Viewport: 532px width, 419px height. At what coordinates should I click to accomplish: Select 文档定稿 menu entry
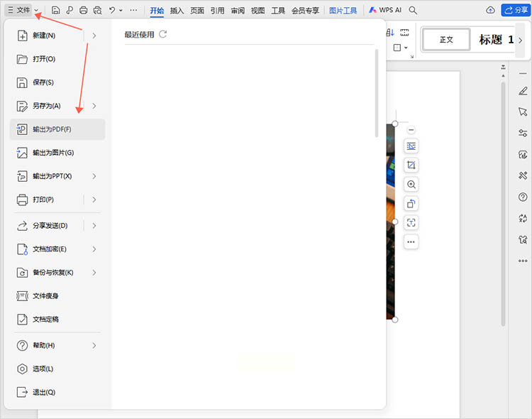point(57,320)
